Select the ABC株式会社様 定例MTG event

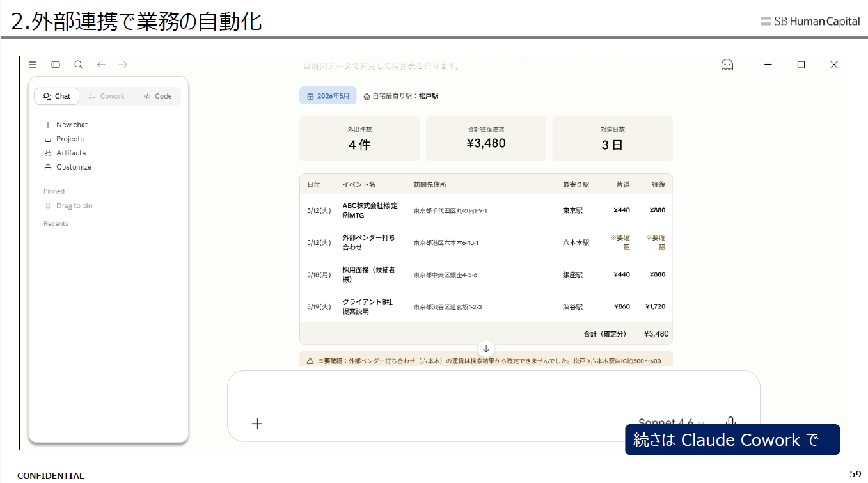370,210
